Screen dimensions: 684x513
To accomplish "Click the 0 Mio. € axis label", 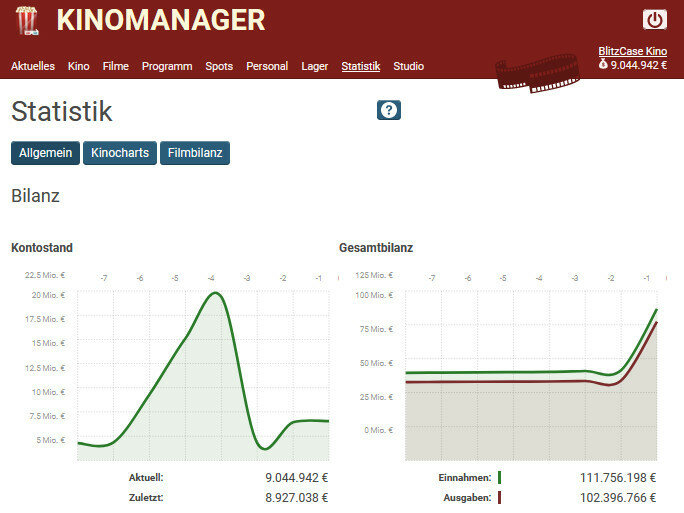I will 379,430.
